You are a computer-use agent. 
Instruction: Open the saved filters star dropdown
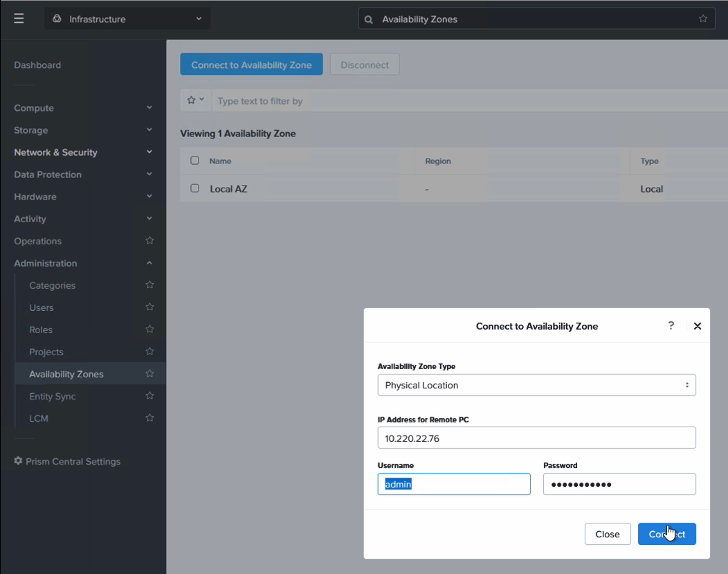(x=195, y=100)
